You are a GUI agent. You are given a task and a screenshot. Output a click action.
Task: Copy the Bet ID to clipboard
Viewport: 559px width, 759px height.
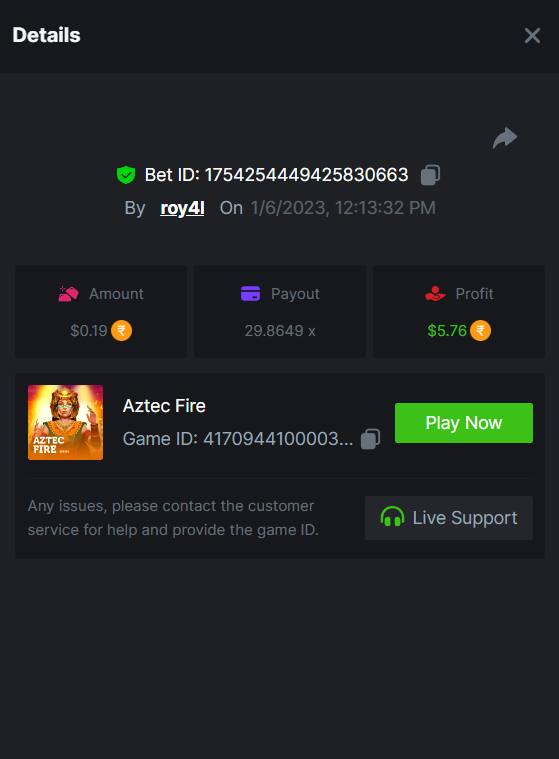pyautogui.click(x=430, y=175)
